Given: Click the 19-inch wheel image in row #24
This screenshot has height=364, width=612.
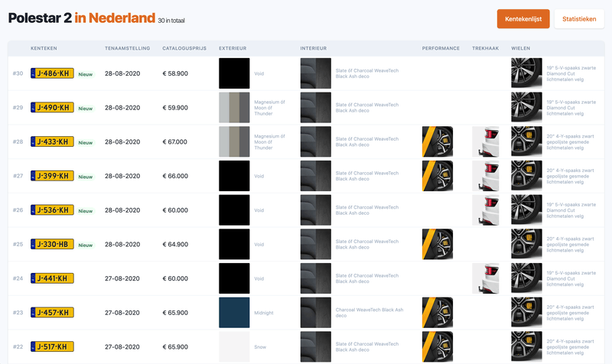Looking at the screenshot, I should pos(526,278).
